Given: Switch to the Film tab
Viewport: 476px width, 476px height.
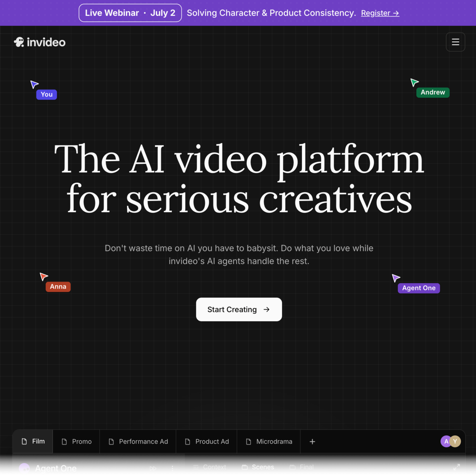Looking at the screenshot, I should (x=33, y=441).
